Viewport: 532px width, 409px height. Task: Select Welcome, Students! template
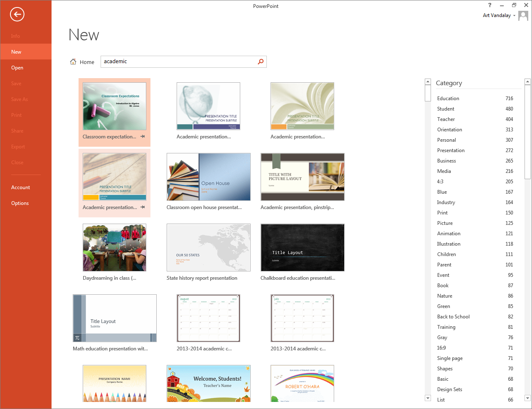(209, 383)
